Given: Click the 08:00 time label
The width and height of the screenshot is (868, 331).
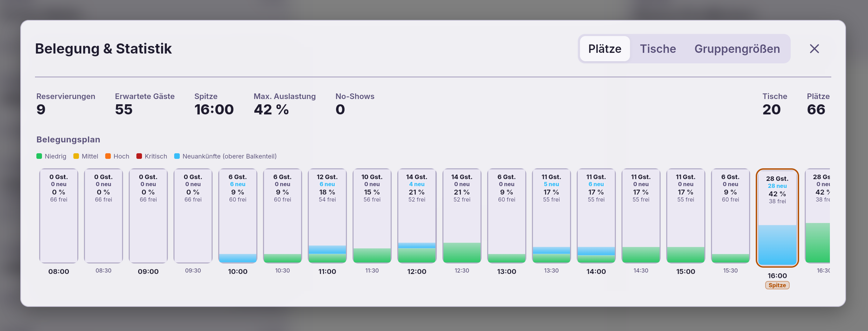Looking at the screenshot, I should [x=59, y=272].
